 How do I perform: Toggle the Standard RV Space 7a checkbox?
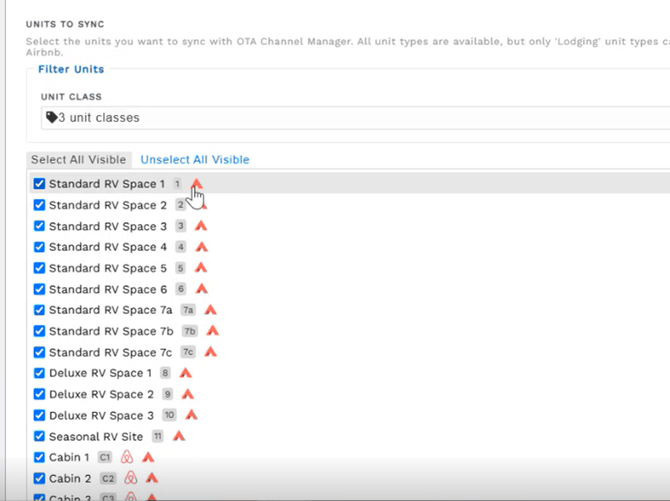(x=39, y=310)
